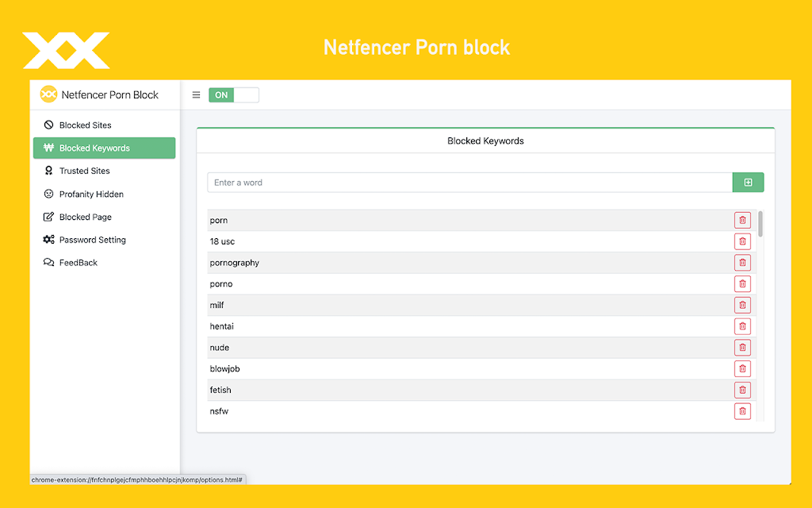
Task: Click the FeedBack chat bubbles icon
Action: click(48, 262)
